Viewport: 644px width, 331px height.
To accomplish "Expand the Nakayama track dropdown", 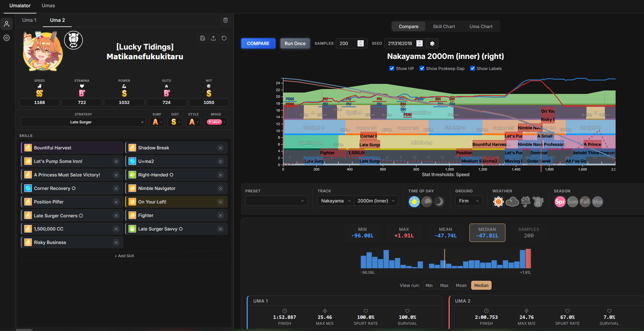I will coord(336,201).
